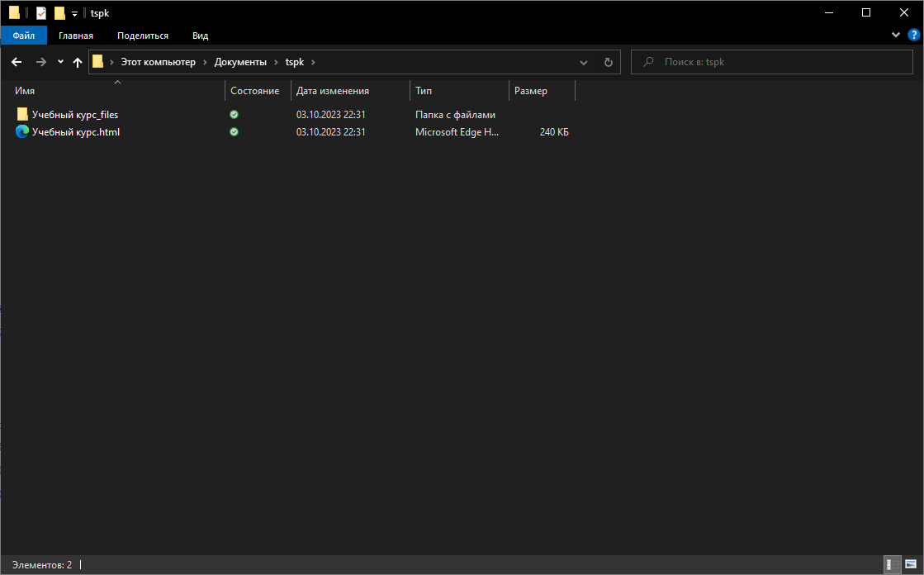Switch to the Вид ribbon tab
Screen dimensions: 924x575
tap(200, 36)
